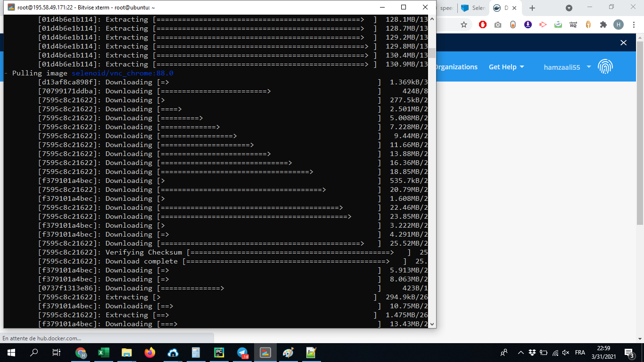Open Calculator from the taskbar
644x362 pixels.
196,353
